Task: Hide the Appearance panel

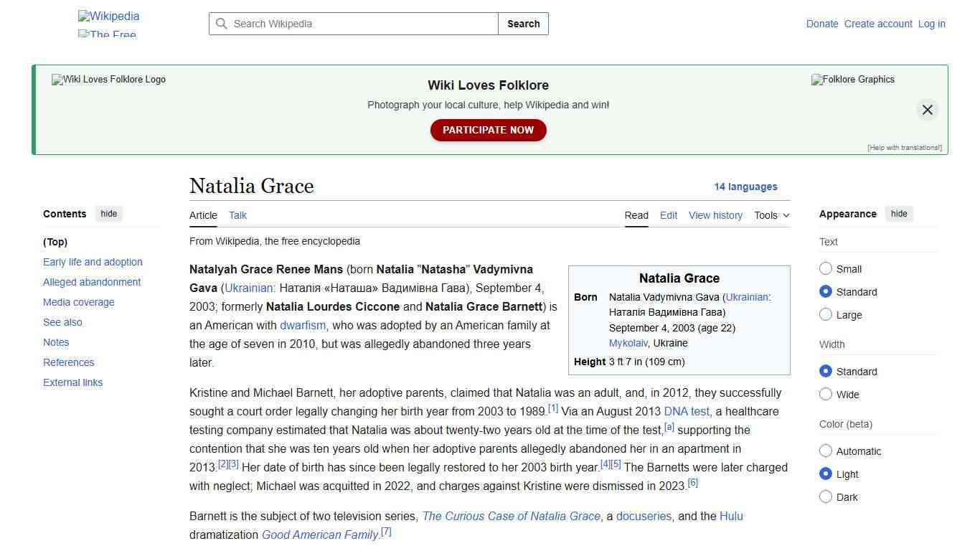Action: point(899,213)
